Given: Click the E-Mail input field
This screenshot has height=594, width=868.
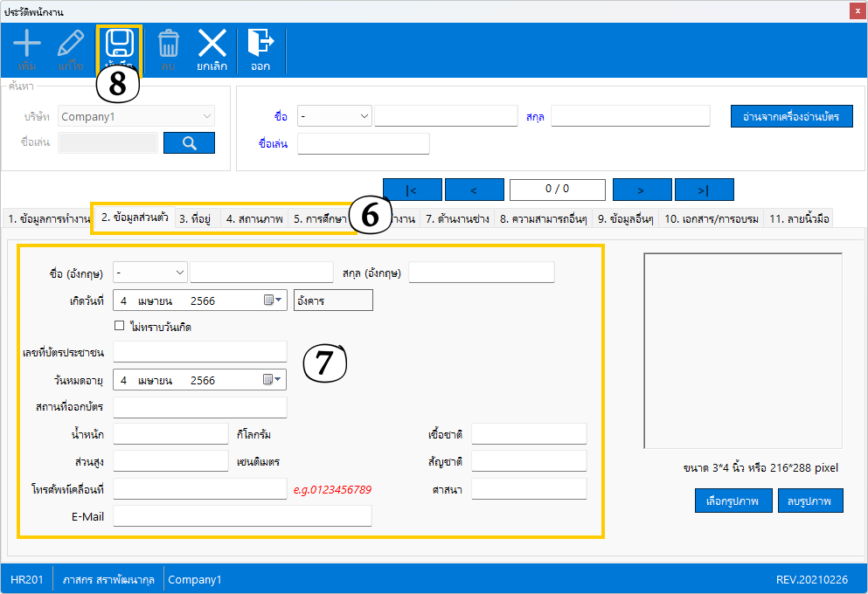Looking at the screenshot, I should [242, 516].
